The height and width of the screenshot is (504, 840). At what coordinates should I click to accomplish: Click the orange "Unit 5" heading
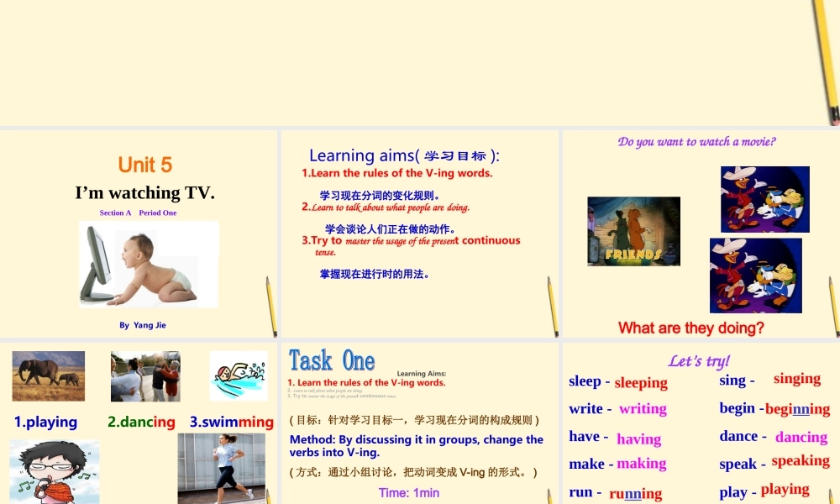pos(145,165)
